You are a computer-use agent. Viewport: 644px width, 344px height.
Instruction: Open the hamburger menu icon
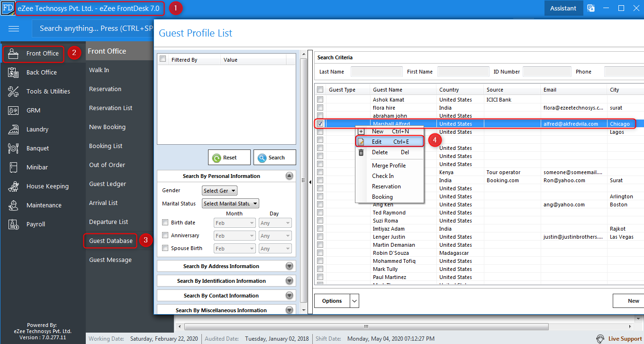(x=14, y=28)
